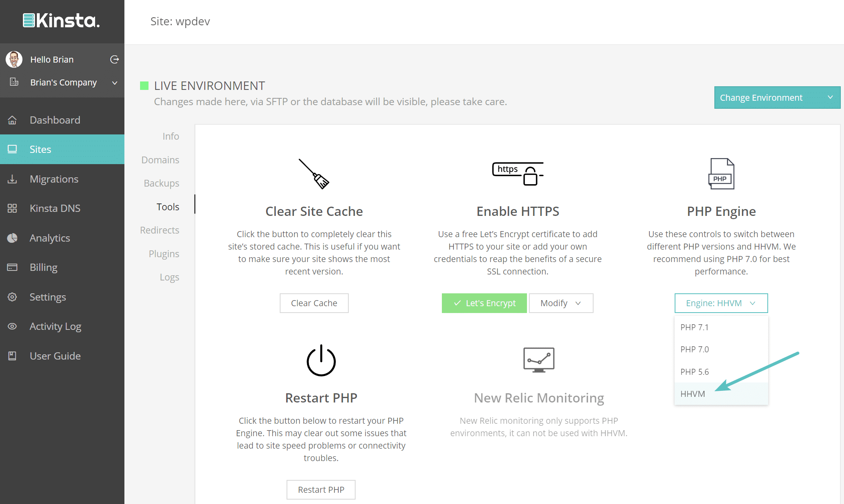Switch to the Domains tab

[x=160, y=160]
